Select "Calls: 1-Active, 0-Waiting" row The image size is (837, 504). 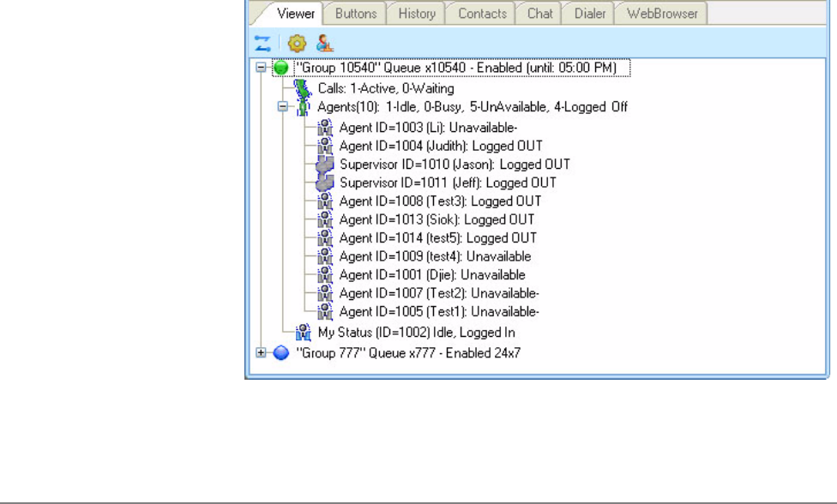pyautogui.click(x=386, y=88)
